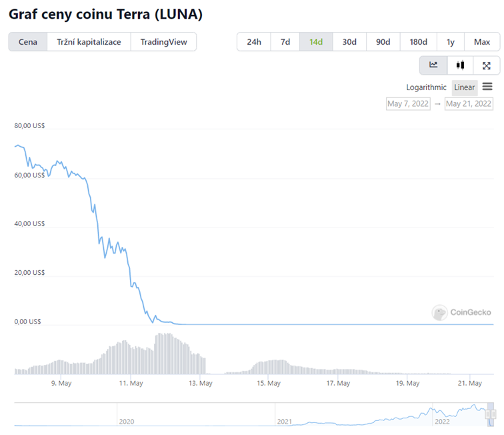The height and width of the screenshot is (435, 504).
Task: Show Max price history
Action: point(482,42)
